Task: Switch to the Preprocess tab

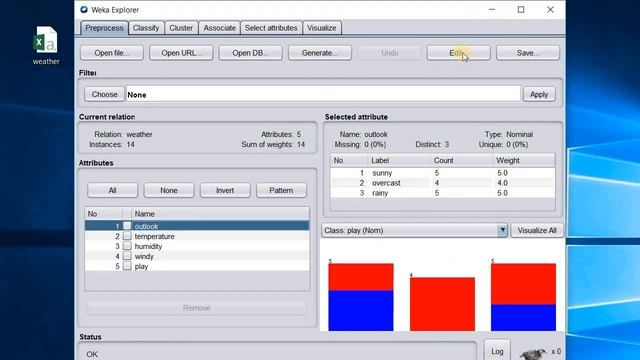Action: (x=104, y=28)
